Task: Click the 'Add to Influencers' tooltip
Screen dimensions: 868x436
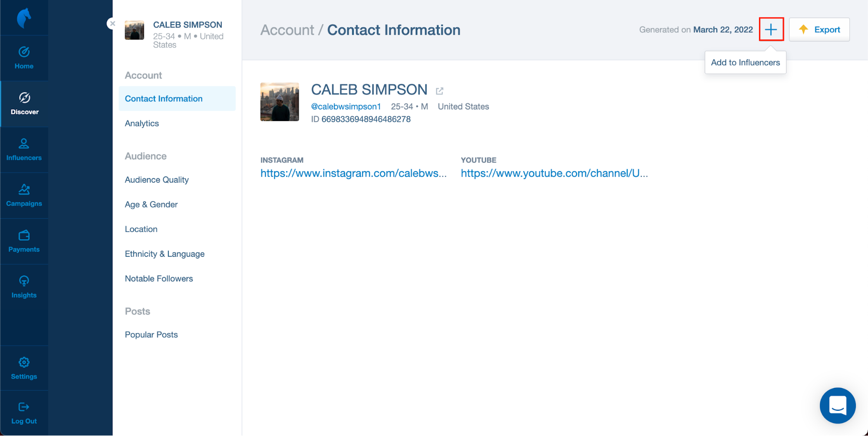Action: [746, 63]
